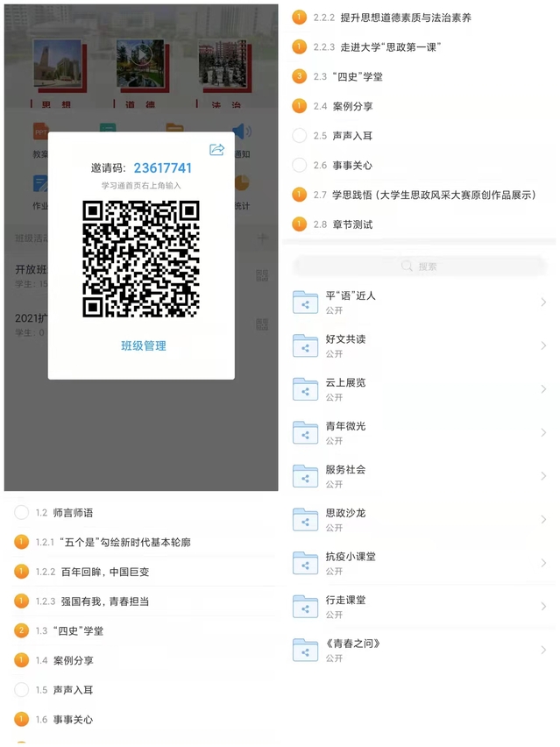Open the QR code image
Viewport: 560px width, 747px height.
(141, 259)
